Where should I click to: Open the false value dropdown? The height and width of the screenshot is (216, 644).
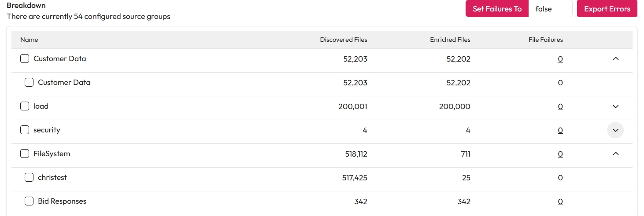550,9
